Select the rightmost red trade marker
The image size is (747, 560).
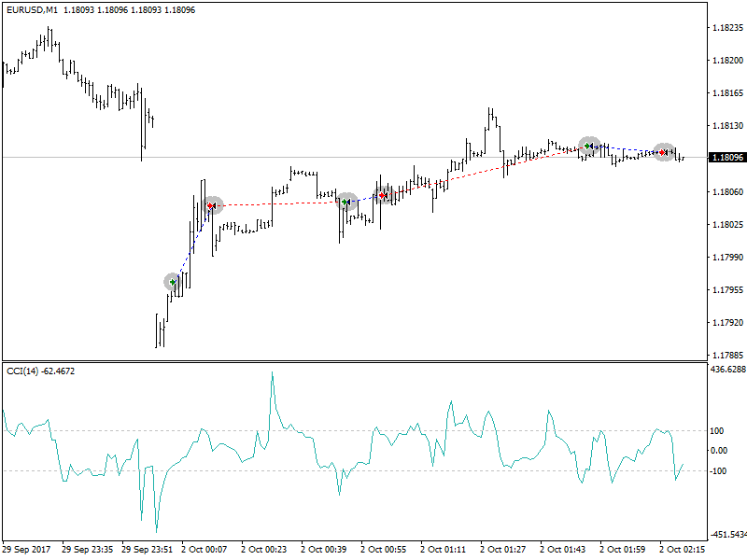664,152
